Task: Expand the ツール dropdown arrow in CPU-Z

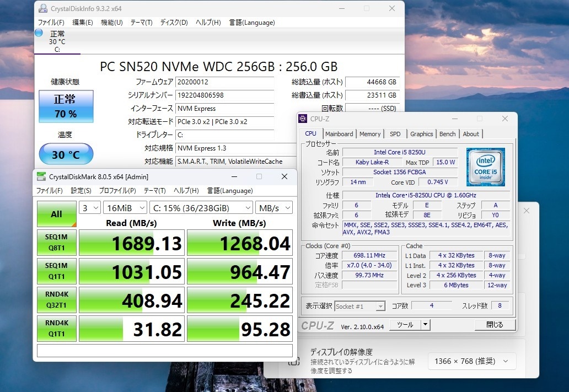Action: 426,325
